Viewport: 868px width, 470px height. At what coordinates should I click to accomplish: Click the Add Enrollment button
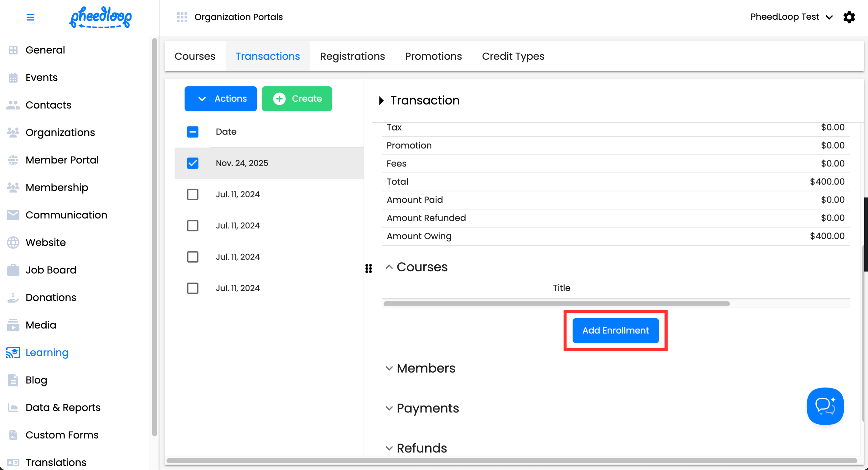615,330
